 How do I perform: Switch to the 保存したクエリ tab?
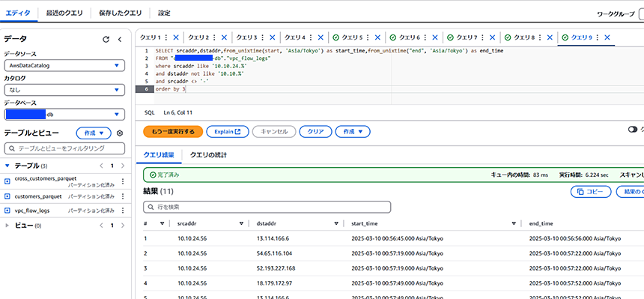(121, 13)
